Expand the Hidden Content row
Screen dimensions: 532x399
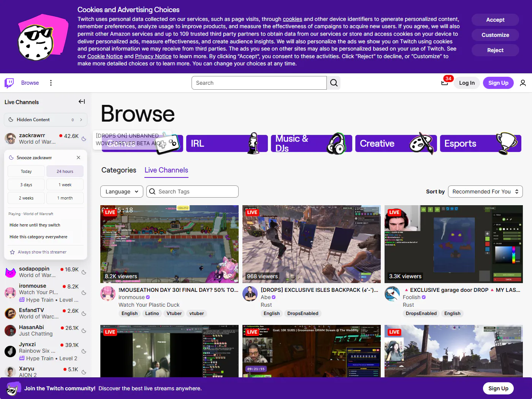coord(46,120)
